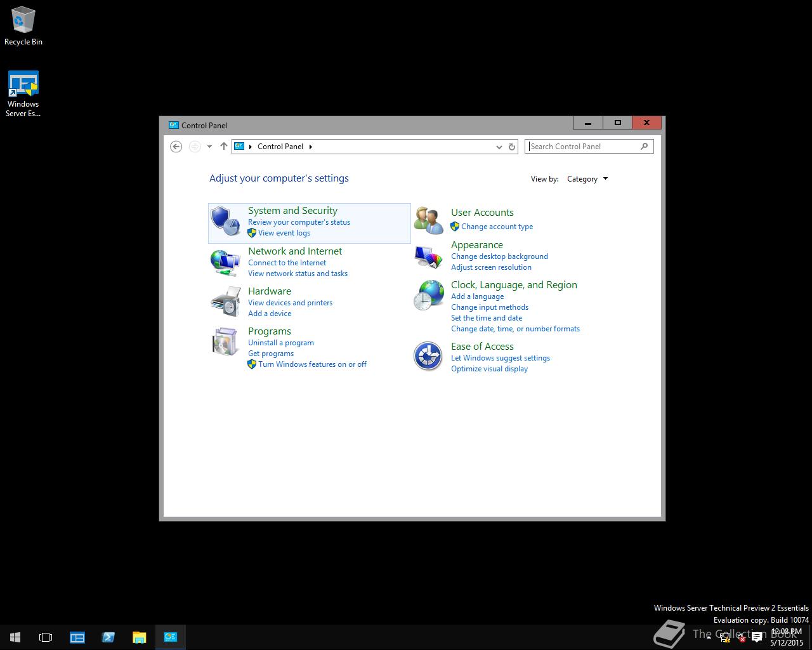
Task: Launch Server Manager from the taskbar
Action: coord(77,637)
